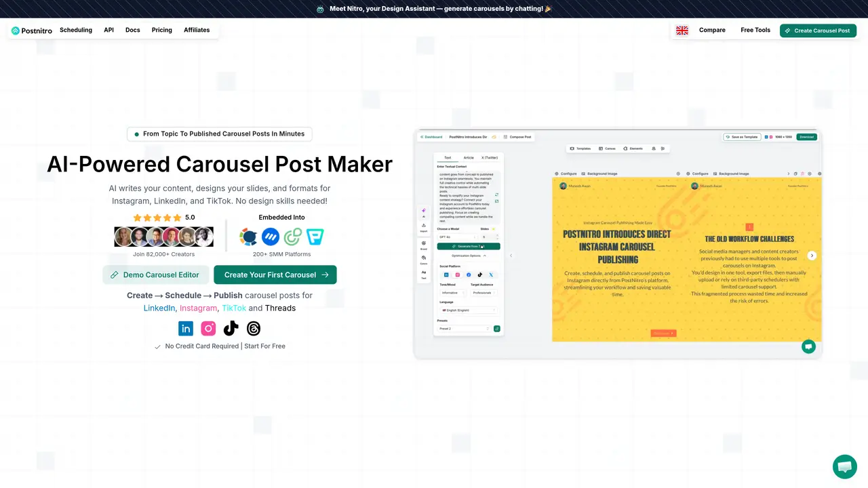The width and height of the screenshot is (868, 488).
Task: Switch to the X (Twitter) tab
Action: [490, 157]
